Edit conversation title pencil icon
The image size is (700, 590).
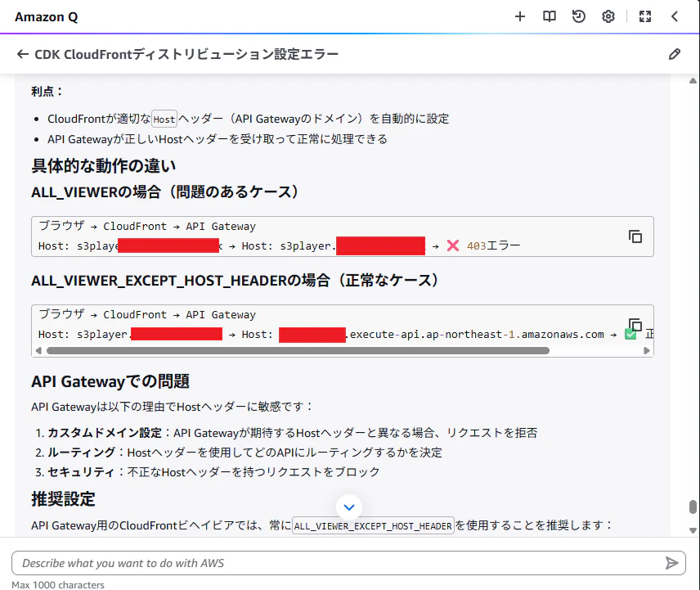(x=675, y=55)
